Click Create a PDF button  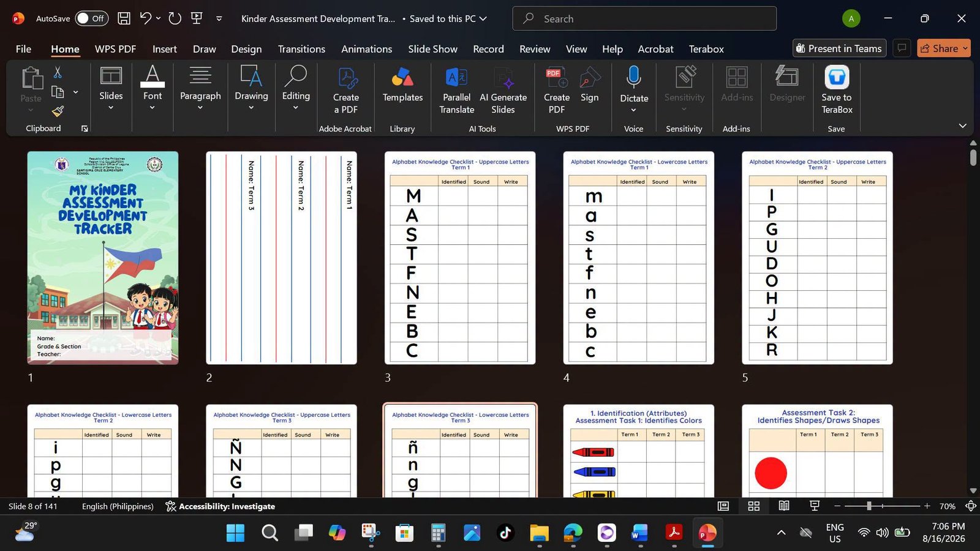coord(346,91)
